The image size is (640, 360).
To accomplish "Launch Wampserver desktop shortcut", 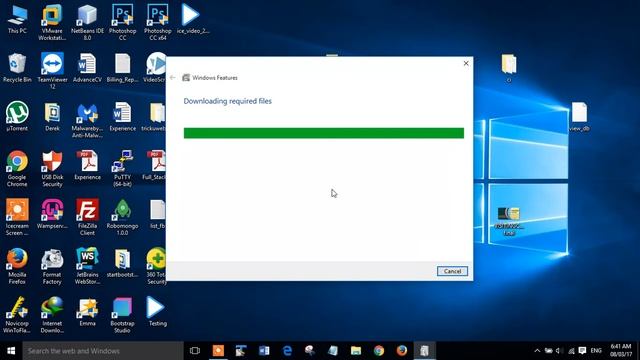I will [52, 214].
